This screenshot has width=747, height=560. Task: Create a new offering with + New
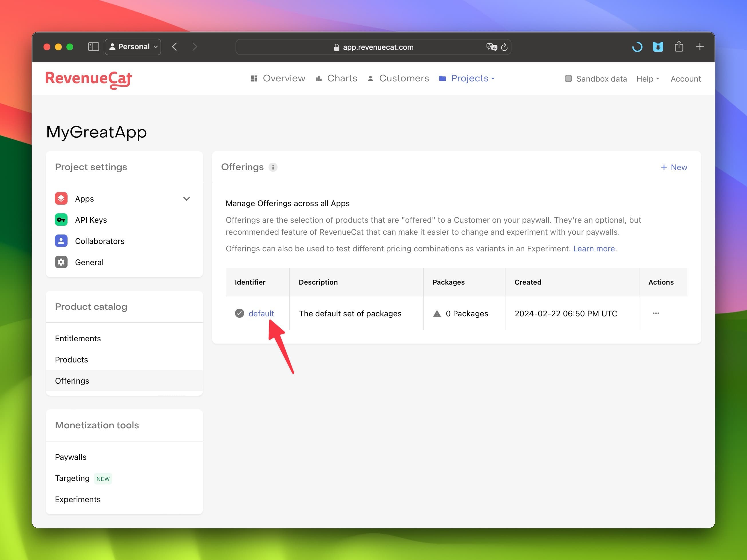tap(674, 167)
